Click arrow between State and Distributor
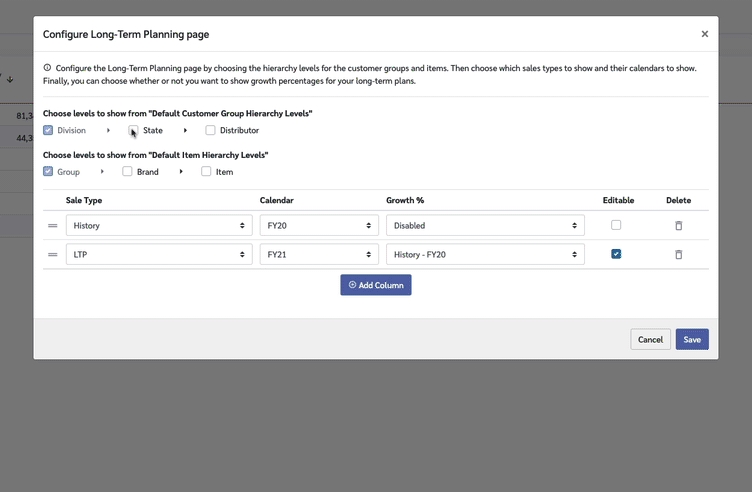The height and width of the screenshot is (492, 752). [185, 131]
